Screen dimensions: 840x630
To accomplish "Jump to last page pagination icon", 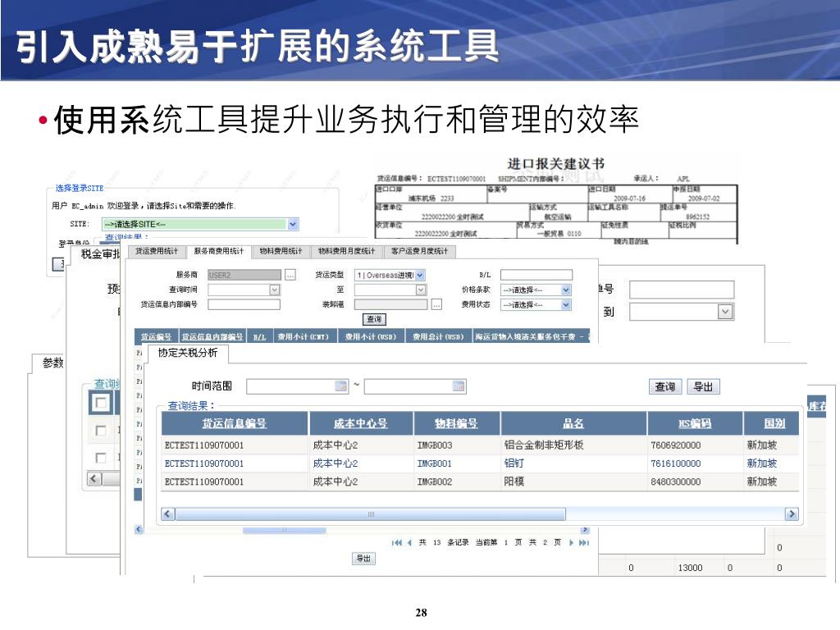I will tap(584, 543).
